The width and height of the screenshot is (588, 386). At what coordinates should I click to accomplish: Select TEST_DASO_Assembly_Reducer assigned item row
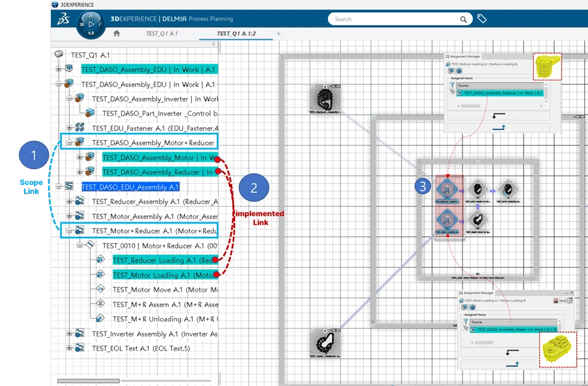[x=500, y=93]
